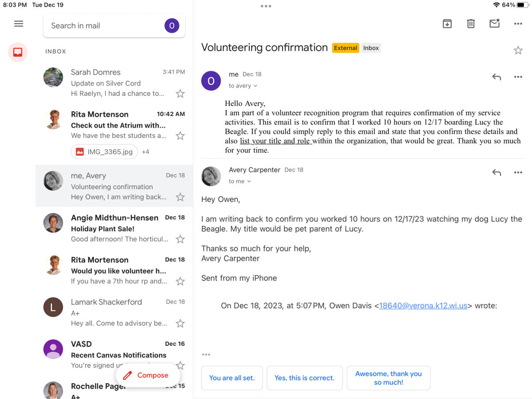Image resolution: width=532 pixels, height=399 pixels.
Task: Delete the conversation with trash icon
Action: click(471, 24)
